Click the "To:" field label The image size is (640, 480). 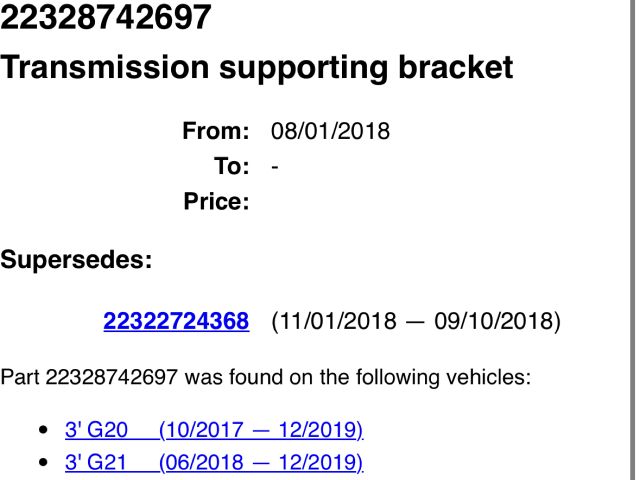coord(229,166)
